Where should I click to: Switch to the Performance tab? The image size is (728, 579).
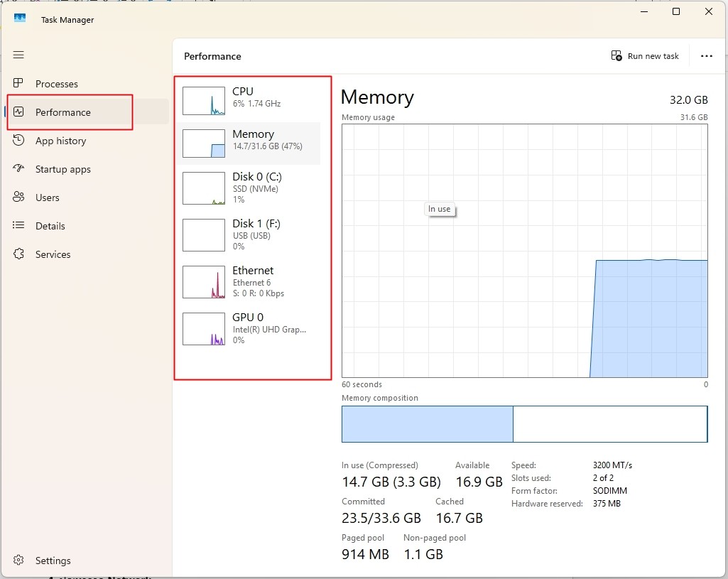(63, 112)
